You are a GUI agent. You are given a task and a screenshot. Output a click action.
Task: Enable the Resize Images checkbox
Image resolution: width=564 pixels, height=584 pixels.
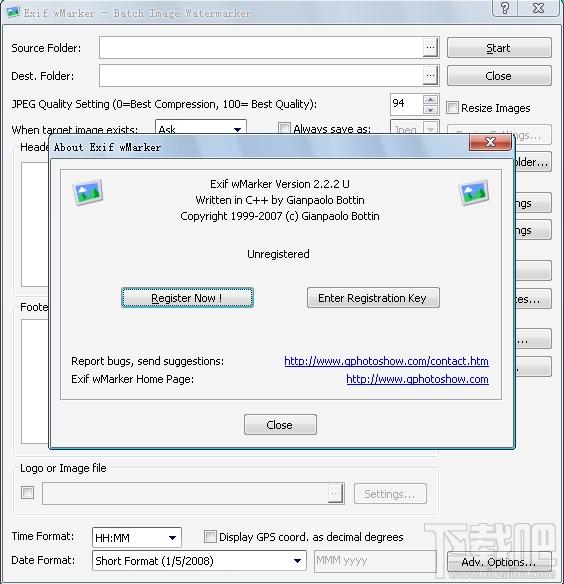[x=452, y=108]
